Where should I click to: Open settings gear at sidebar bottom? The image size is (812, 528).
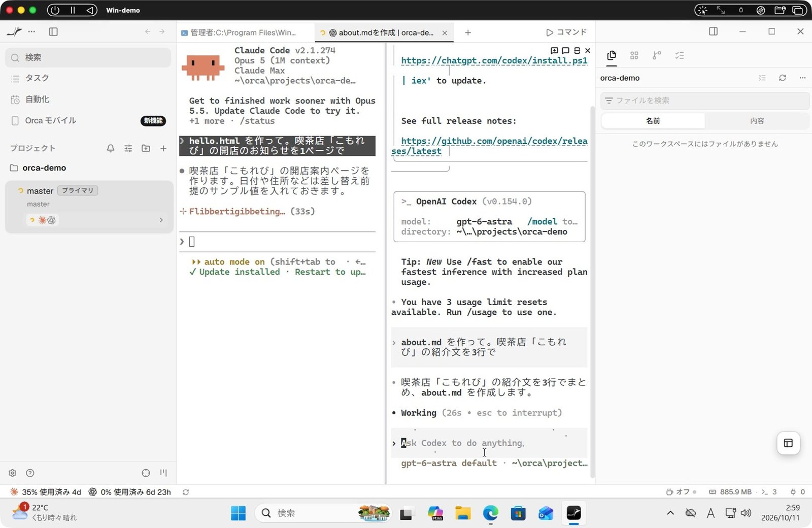coord(13,473)
